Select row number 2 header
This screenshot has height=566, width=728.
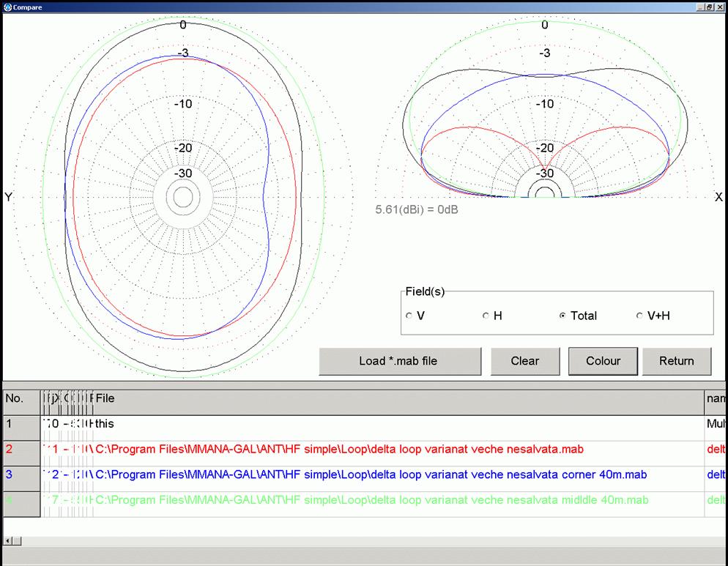22,453
